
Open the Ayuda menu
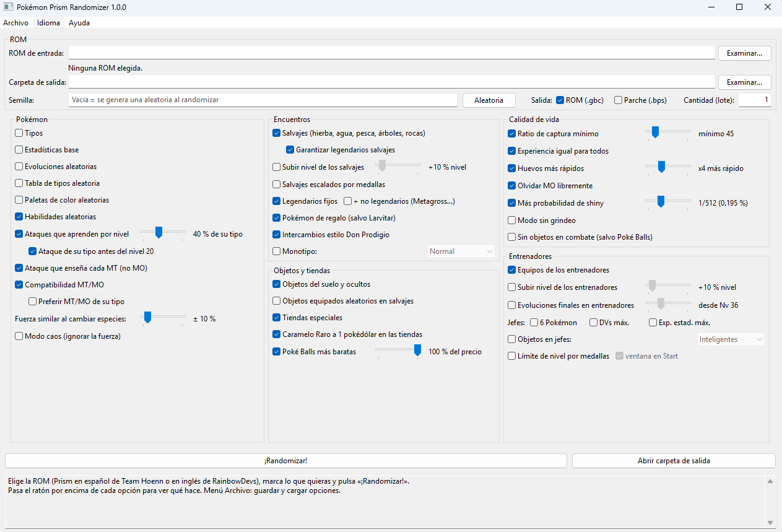point(79,23)
